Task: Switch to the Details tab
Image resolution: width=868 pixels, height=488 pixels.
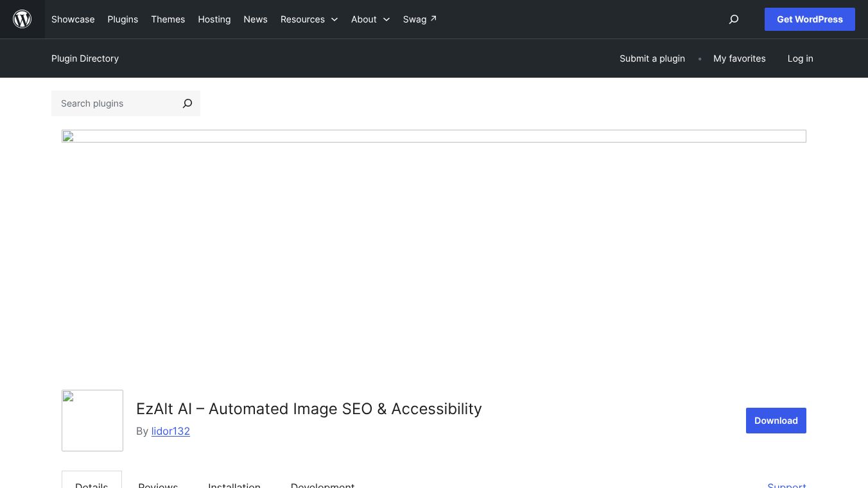Action: [x=92, y=480]
